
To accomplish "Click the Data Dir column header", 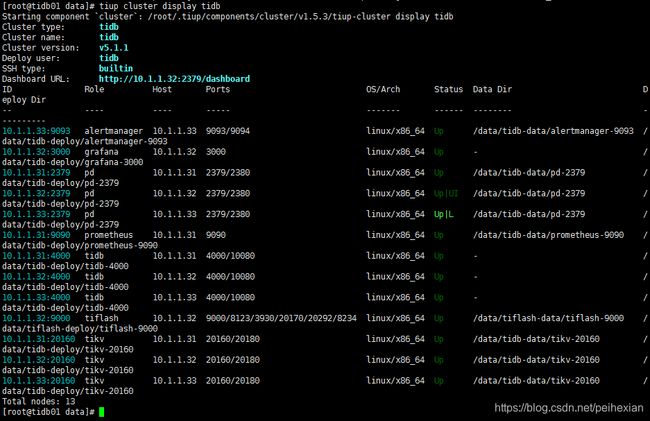I will coord(492,89).
